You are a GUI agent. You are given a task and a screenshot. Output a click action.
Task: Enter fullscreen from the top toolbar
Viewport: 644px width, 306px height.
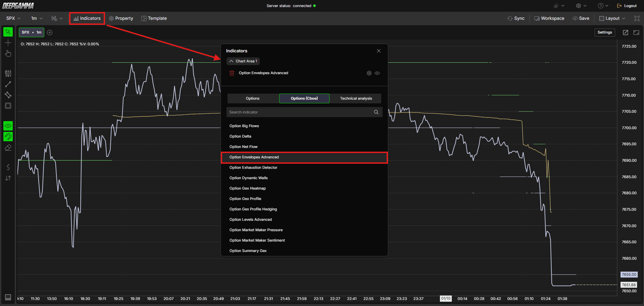point(637,18)
